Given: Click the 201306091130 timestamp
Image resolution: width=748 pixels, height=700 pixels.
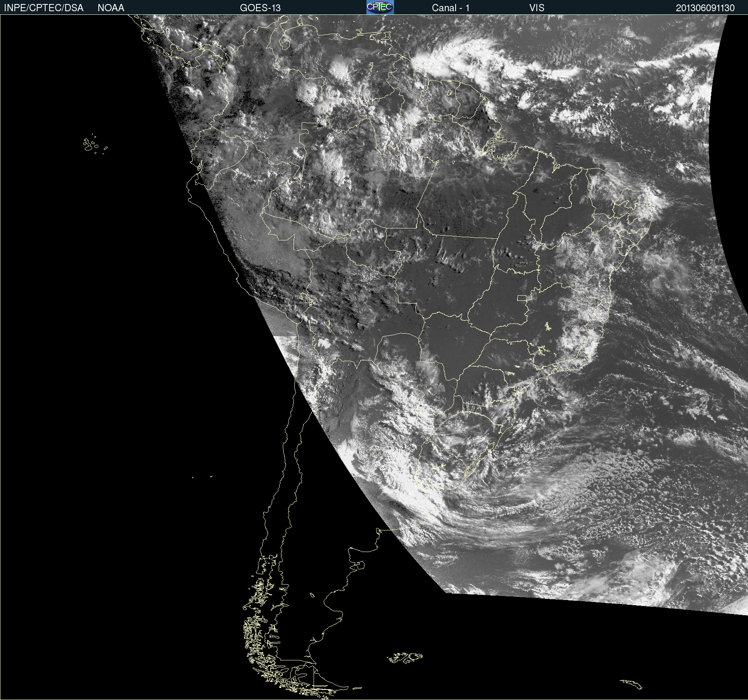Looking at the screenshot, I should pyautogui.click(x=705, y=8).
